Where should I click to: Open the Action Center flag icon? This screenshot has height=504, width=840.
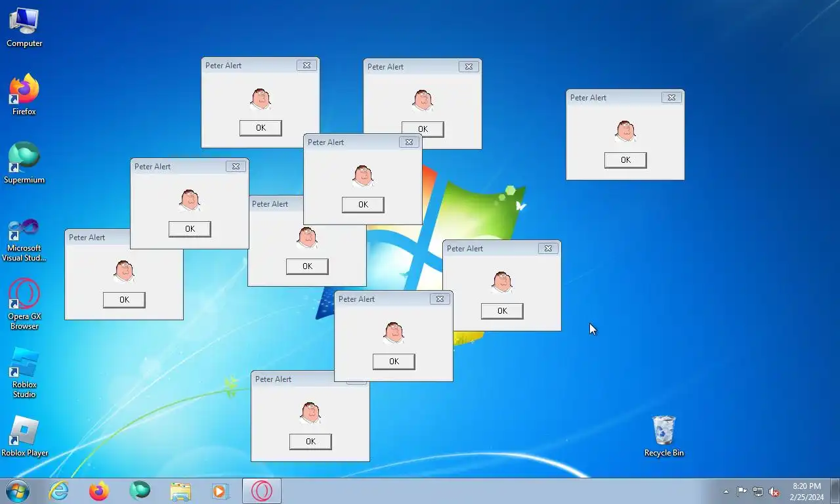742,492
